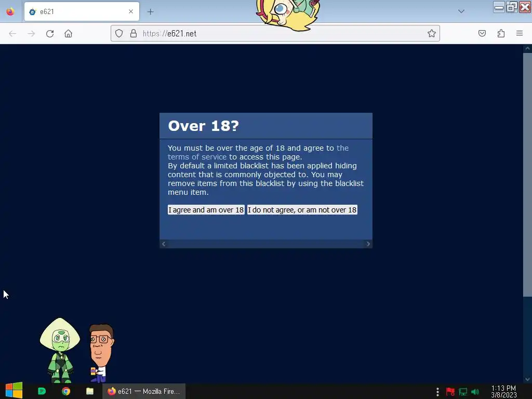532x399 pixels.
Task: Click the Hank Hill desktop character
Action: point(101,353)
